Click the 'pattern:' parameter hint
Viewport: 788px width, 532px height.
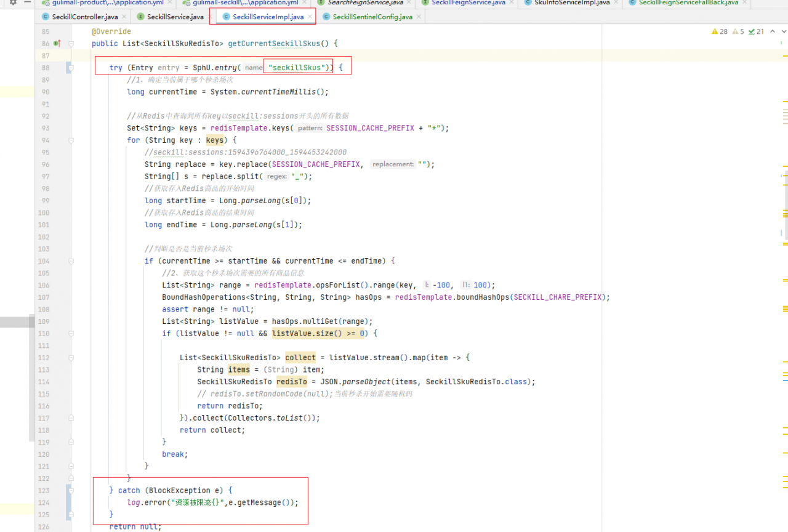pos(310,128)
